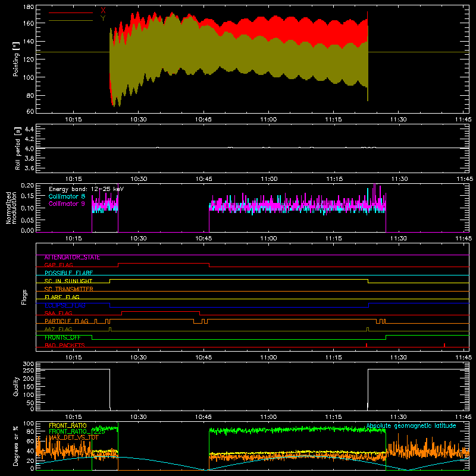
Task: Select the olive Y legend line sample
Action: click(x=71, y=21)
